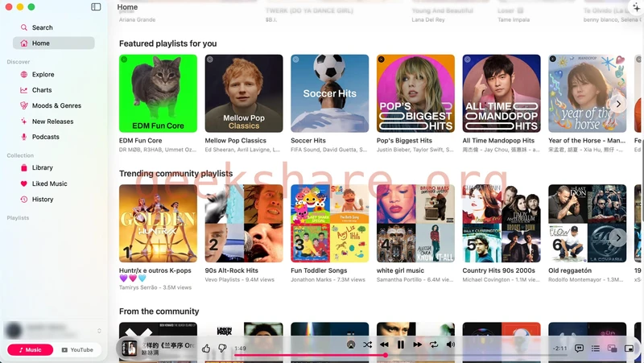644x363 pixels.
Task: Go to Home in the sidebar
Action: pyautogui.click(x=53, y=43)
